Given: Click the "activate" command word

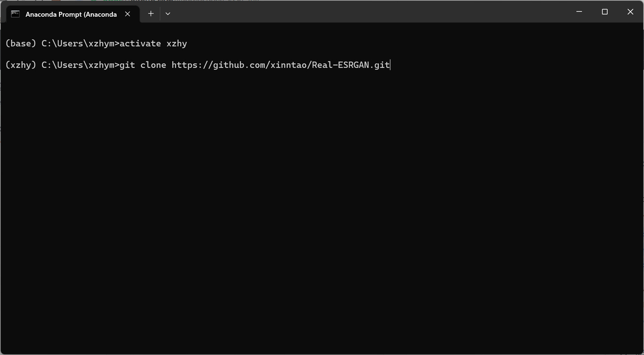Looking at the screenshot, I should pyautogui.click(x=140, y=44).
